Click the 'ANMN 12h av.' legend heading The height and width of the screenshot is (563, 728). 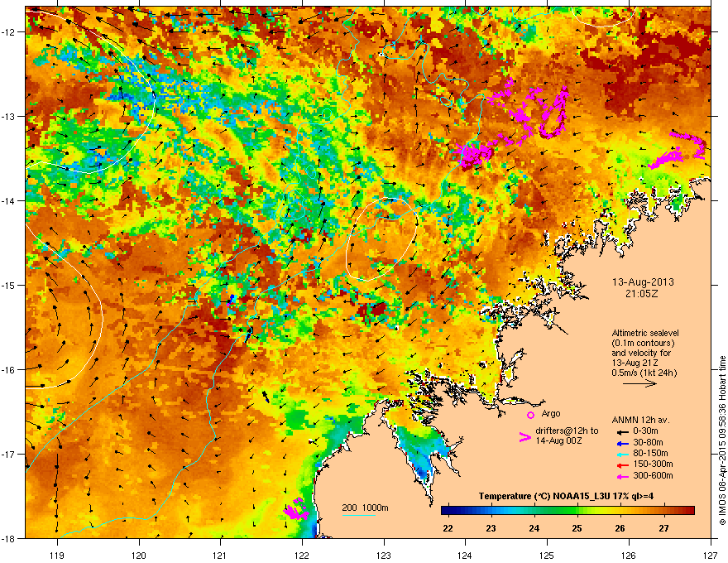point(640,420)
